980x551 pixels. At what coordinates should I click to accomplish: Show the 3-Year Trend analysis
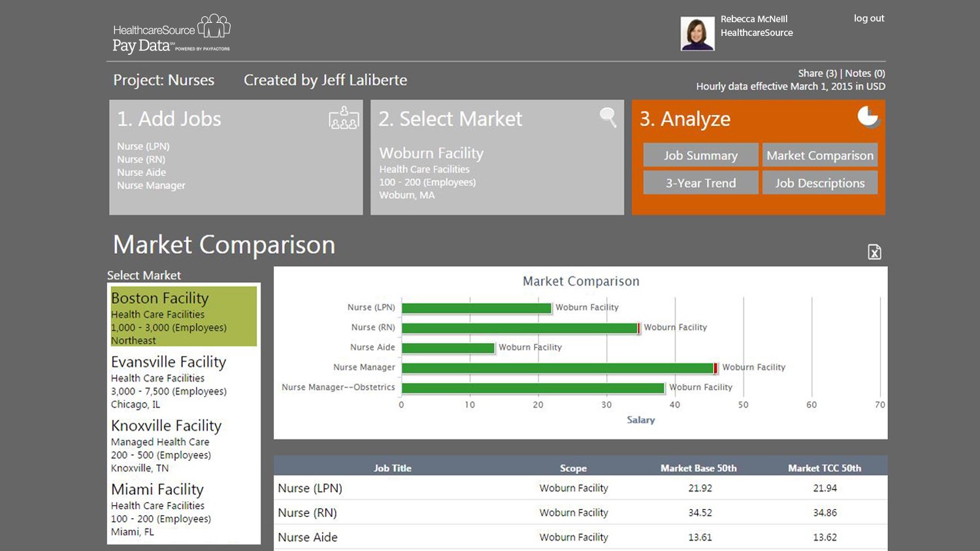700,183
